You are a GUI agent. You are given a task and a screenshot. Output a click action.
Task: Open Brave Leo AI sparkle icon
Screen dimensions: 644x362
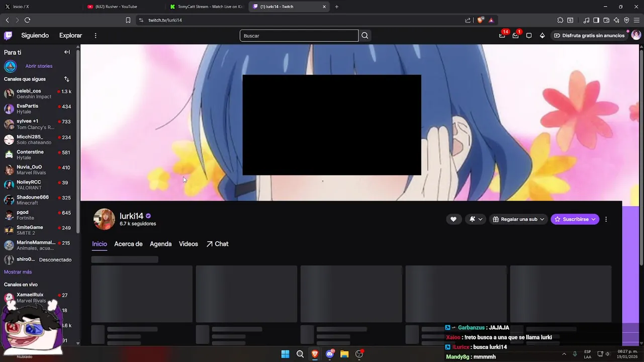616,20
